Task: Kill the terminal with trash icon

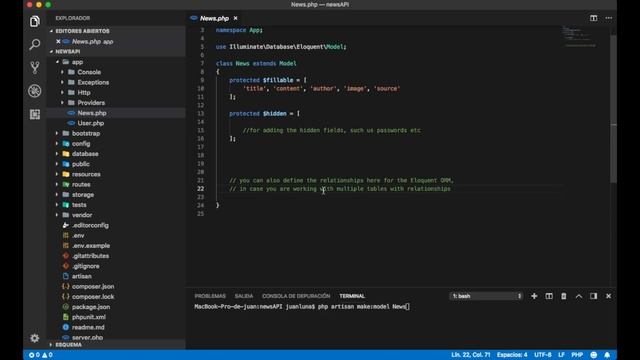Action: tap(564, 296)
